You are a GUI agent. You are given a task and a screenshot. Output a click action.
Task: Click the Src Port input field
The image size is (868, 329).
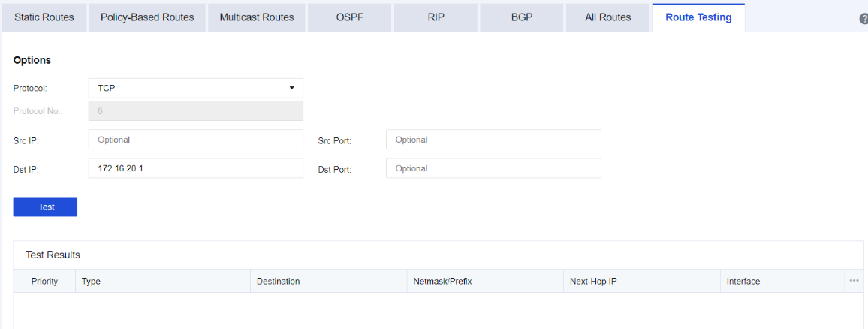click(x=493, y=140)
